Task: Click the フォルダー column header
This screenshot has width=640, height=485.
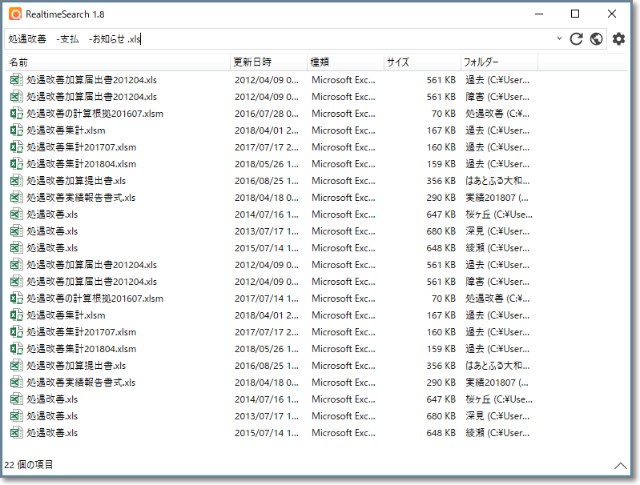Action: pos(482,62)
